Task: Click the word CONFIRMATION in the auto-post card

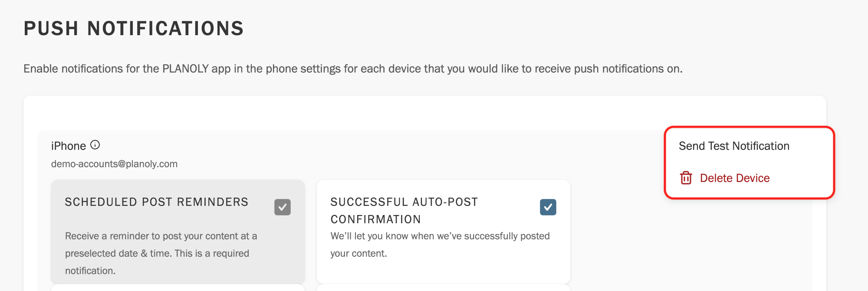Action: tap(376, 219)
